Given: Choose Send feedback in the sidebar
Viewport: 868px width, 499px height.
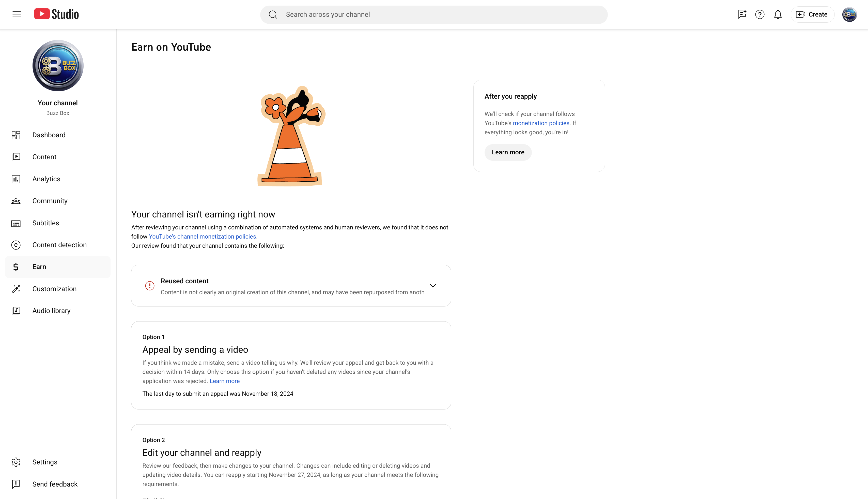Looking at the screenshot, I should pyautogui.click(x=57, y=484).
